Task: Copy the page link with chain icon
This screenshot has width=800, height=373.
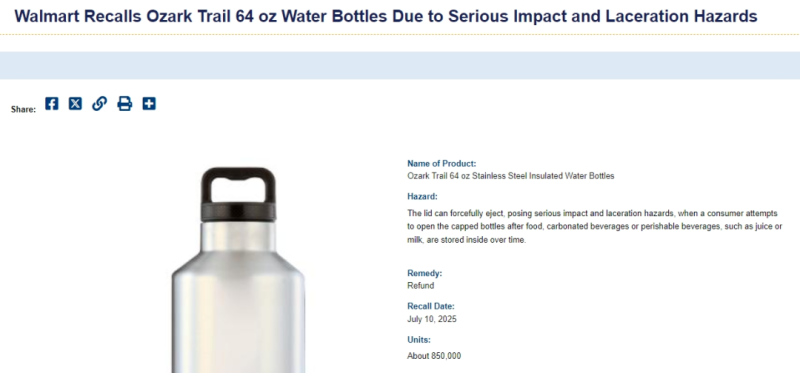Action: pos(99,104)
